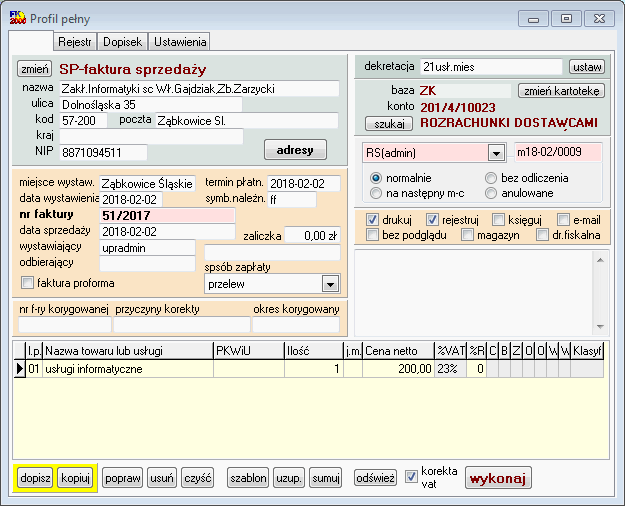Click the 'poczta' field Ząbkowice Sl.
Viewport: 625px width, 506px height.
[x=247, y=120]
